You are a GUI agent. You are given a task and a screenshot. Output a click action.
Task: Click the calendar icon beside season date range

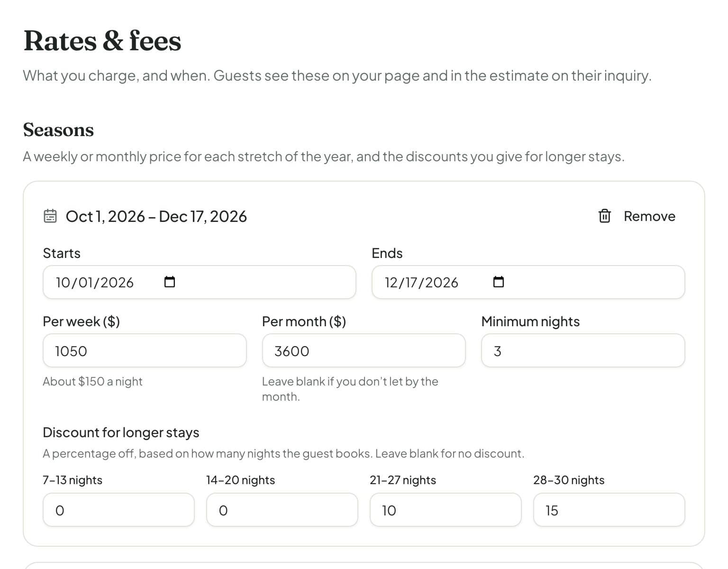[x=50, y=216]
